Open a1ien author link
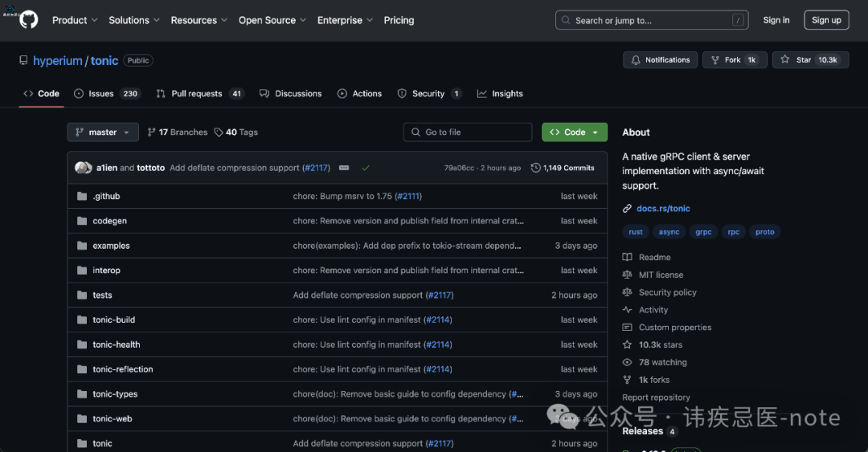 click(107, 168)
